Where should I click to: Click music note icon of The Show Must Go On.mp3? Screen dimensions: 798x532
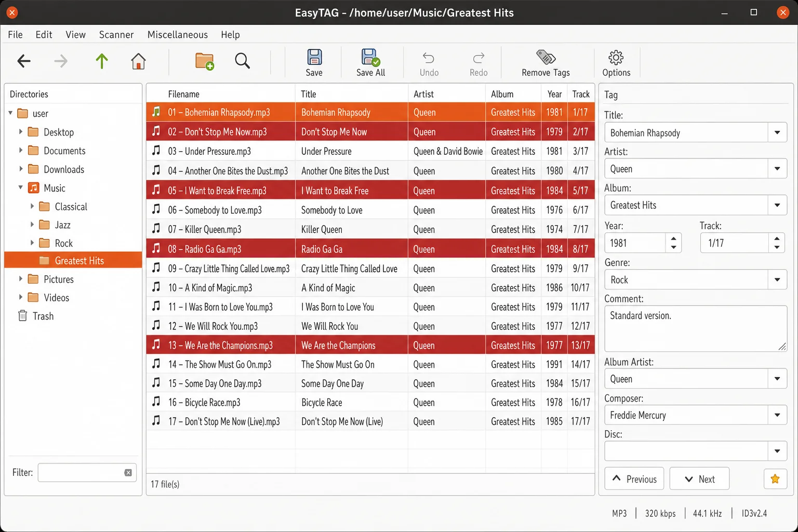click(156, 364)
